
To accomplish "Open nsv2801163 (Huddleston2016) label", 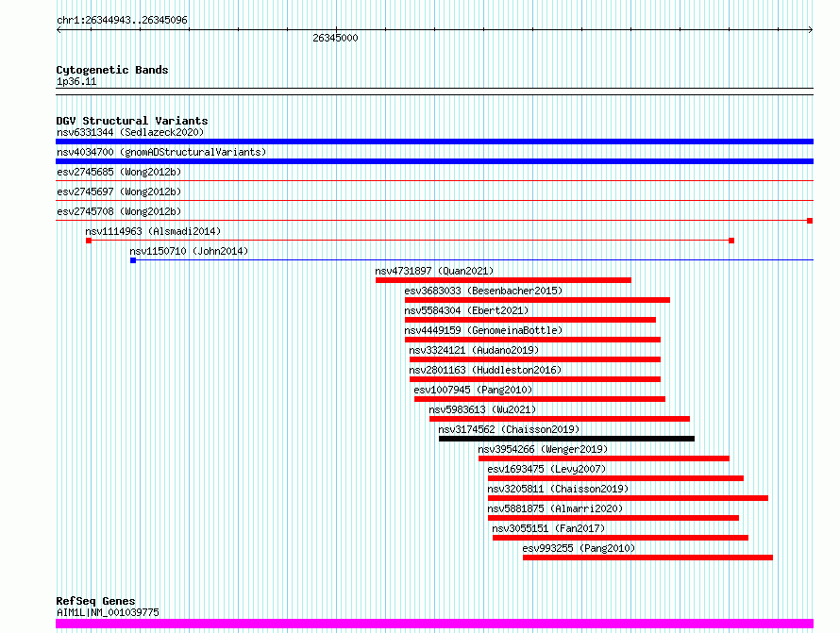I will tap(485, 370).
